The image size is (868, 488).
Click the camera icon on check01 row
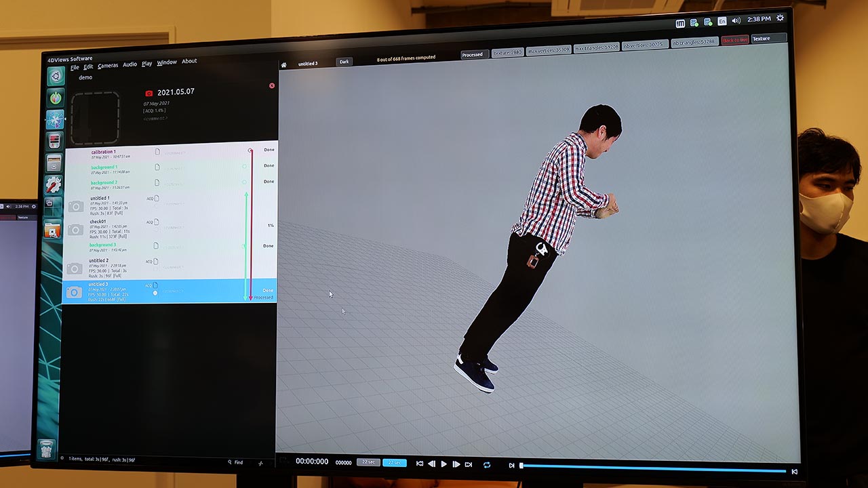[x=75, y=230]
